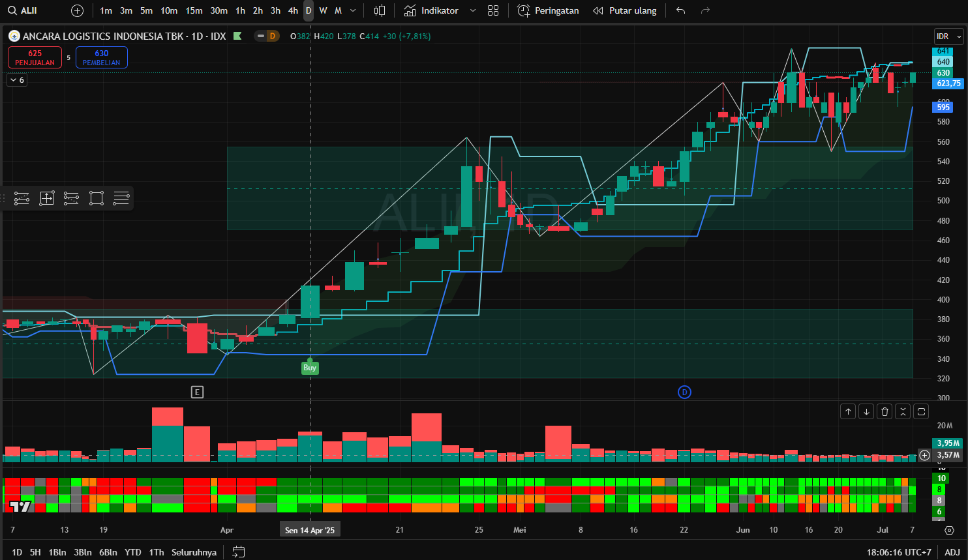This screenshot has height=560, width=968.
Task: Collapse the indicator legend showing 6
Action: tap(17, 80)
